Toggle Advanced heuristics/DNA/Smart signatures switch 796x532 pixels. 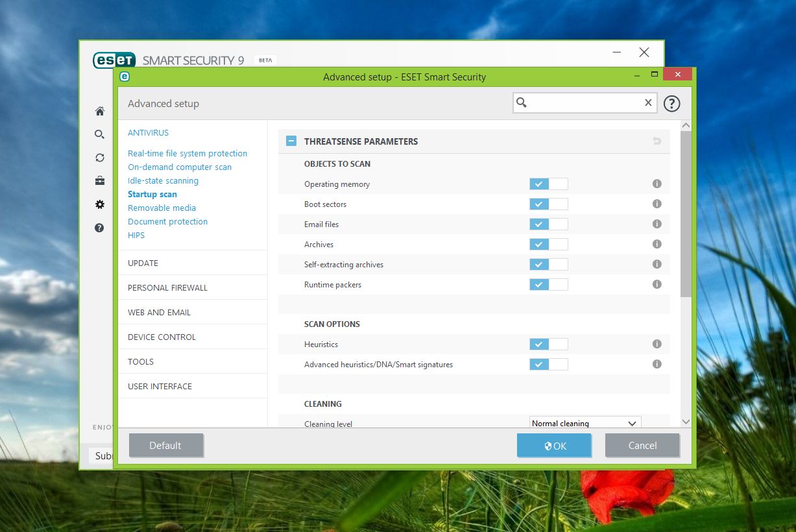549,365
